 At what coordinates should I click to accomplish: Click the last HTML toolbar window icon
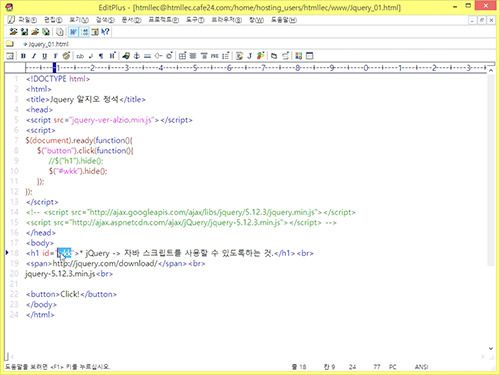(x=310, y=56)
